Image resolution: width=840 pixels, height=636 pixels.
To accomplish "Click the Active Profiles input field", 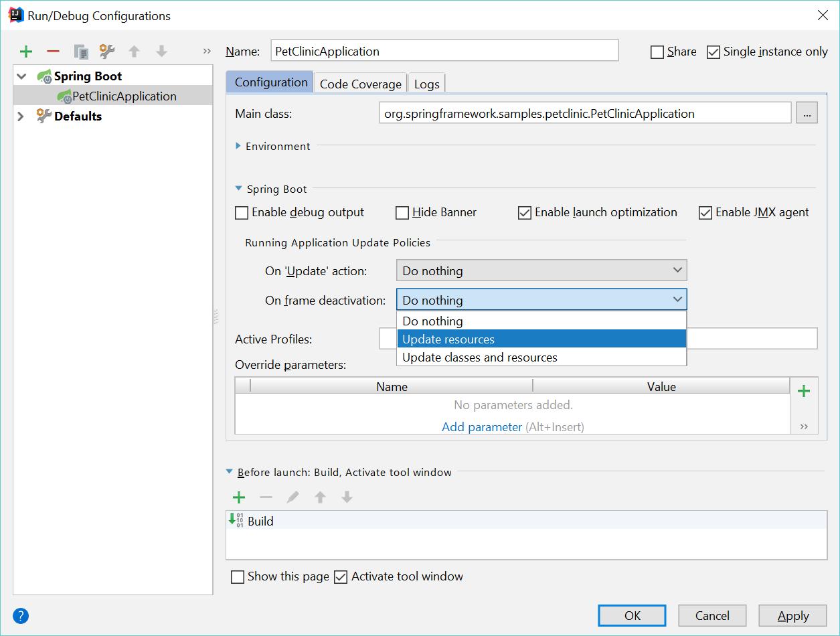I will click(x=598, y=339).
